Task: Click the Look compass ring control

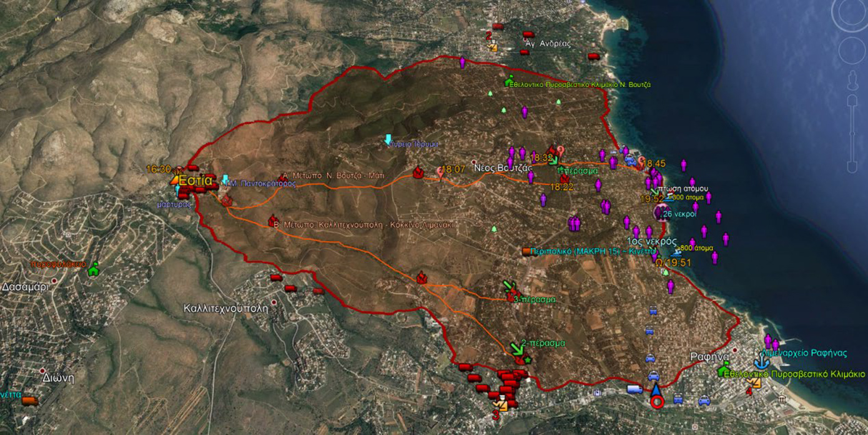Action: pyautogui.click(x=852, y=14)
